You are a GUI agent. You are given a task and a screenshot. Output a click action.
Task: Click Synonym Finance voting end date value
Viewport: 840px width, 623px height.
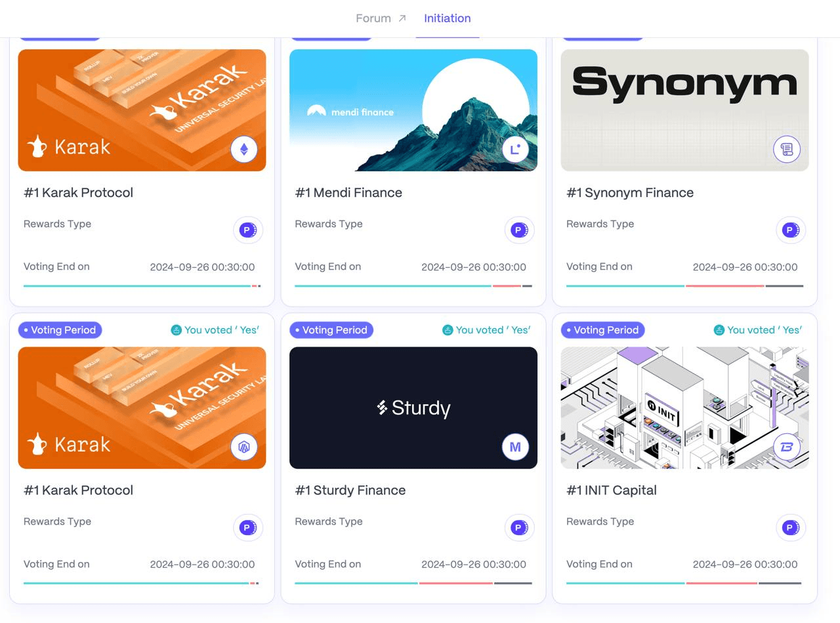click(x=745, y=267)
